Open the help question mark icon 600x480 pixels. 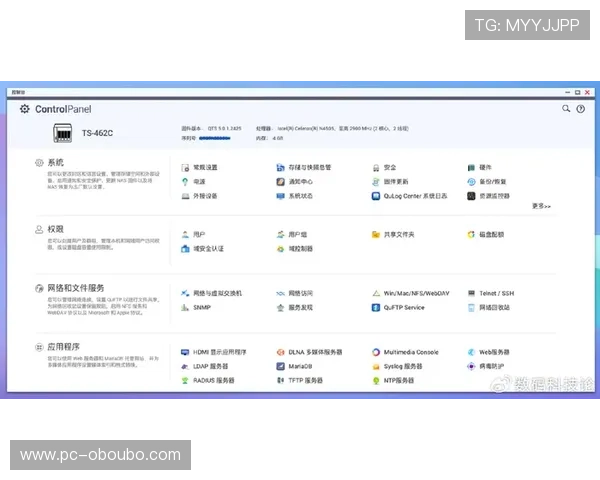pos(580,109)
